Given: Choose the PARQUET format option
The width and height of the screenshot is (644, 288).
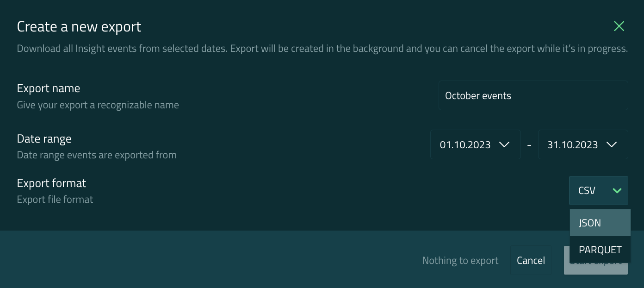Looking at the screenshot, I should click(x=600, y=250).
